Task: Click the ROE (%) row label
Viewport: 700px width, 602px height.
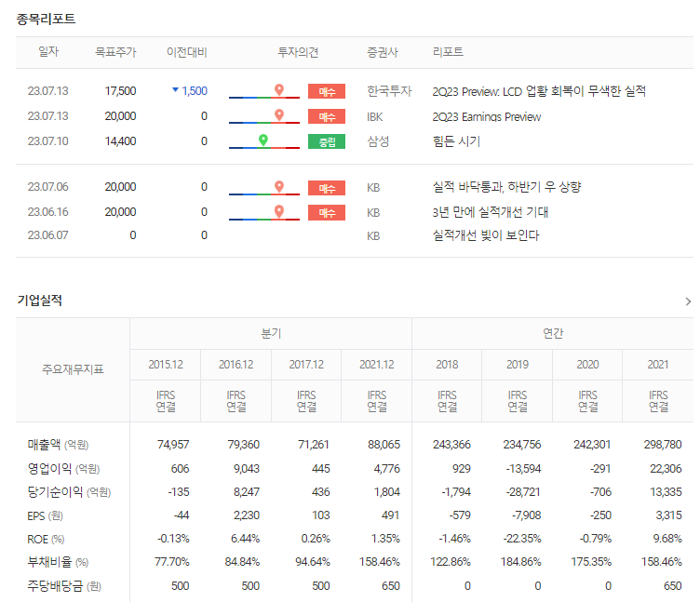Action: [x=46, y=539]
